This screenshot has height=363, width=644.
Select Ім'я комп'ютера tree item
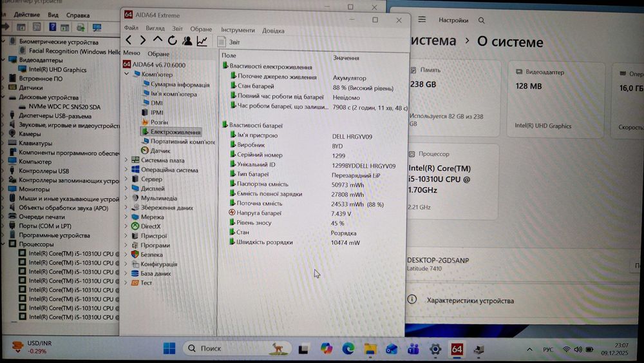169,93
